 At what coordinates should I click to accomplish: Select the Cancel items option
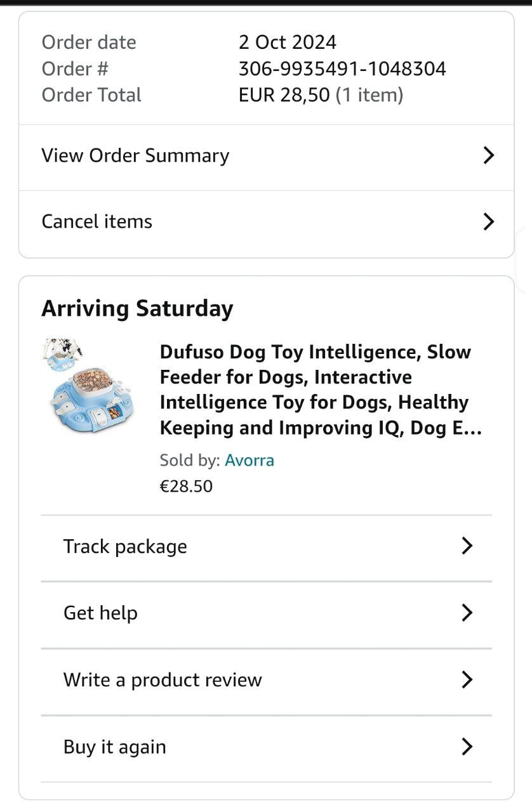tap(97, 221)
